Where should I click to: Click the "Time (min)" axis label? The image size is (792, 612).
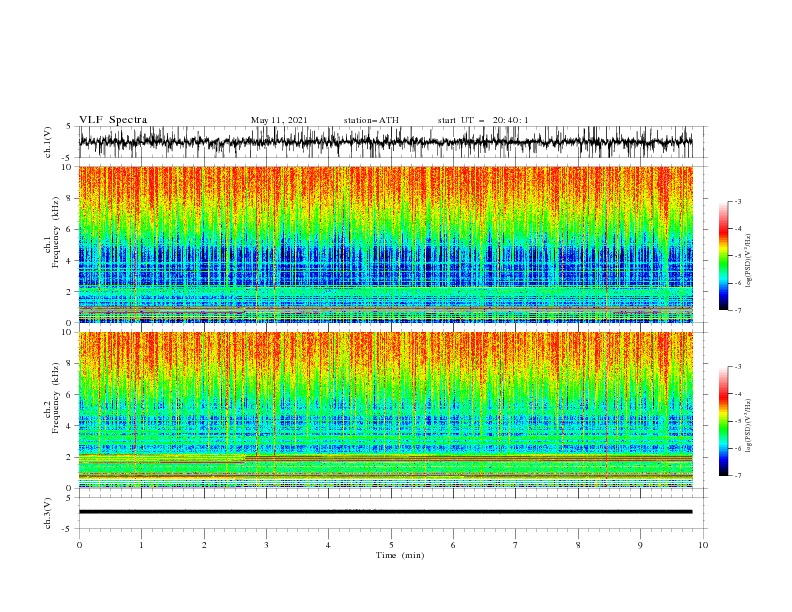click(400, 555)
